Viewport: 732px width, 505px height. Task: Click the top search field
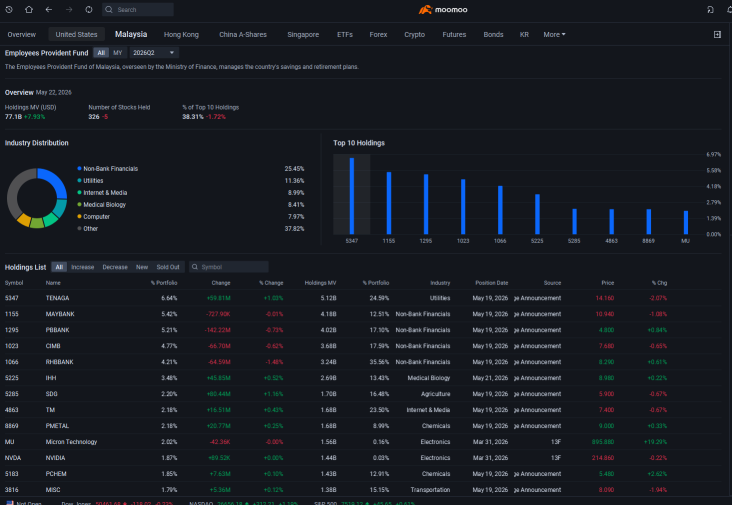point(138,9)
